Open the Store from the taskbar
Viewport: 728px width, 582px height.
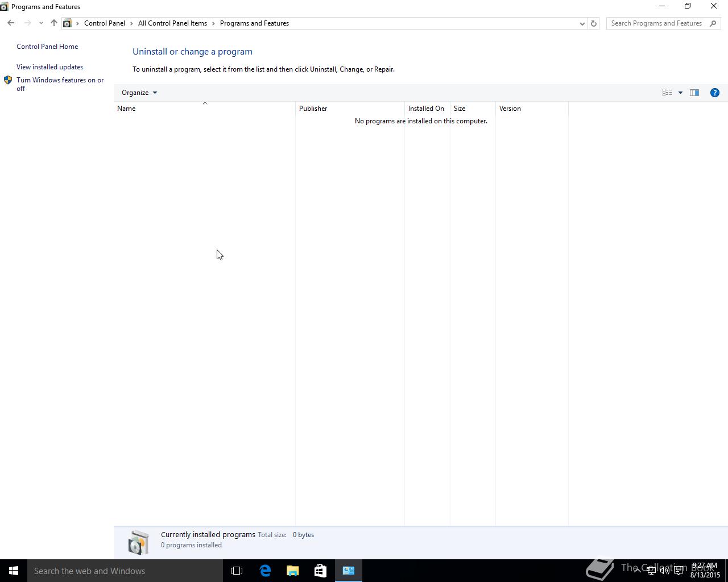tap(320, 571)
